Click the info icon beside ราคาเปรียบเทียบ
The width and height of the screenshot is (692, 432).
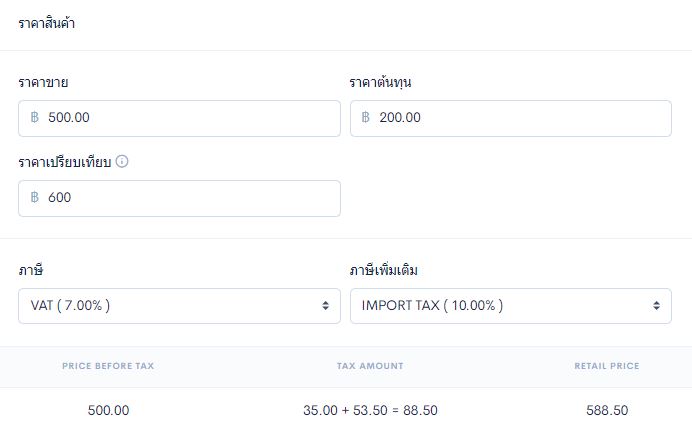[122, 162]
